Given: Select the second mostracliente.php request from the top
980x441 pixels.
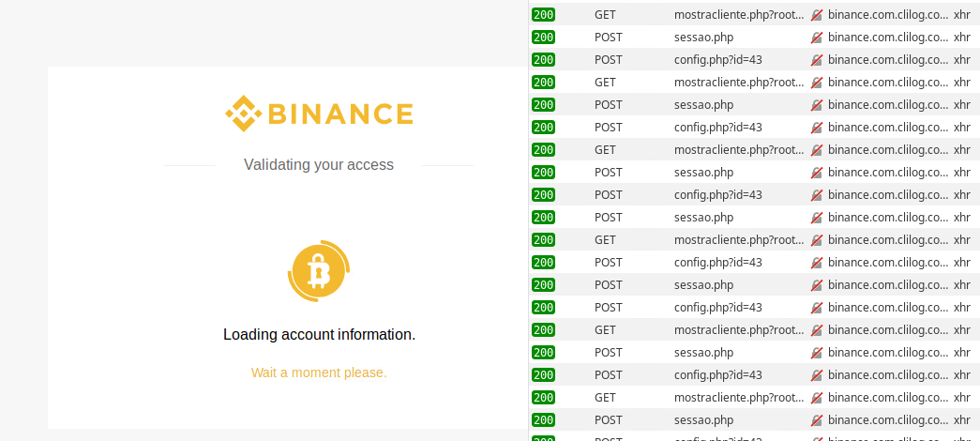Looking at the screenshot, I should pyautogui.click(x=738, y=83).
